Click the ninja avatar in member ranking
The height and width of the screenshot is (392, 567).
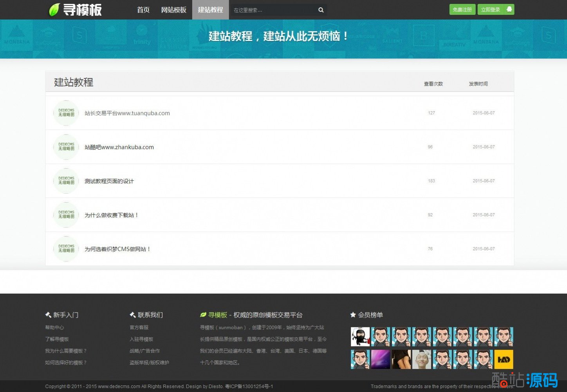[360, 337]
